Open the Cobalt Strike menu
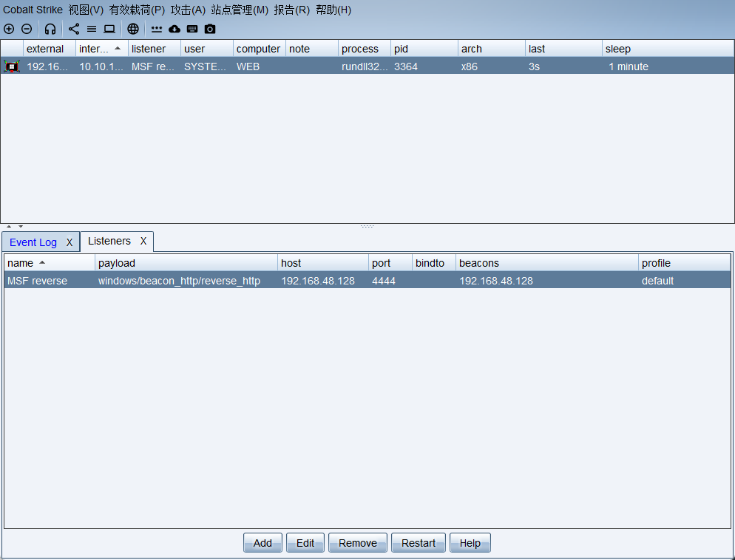Viewport: 735px width, 560px height. pyautogui.click(x=33, y=10)
